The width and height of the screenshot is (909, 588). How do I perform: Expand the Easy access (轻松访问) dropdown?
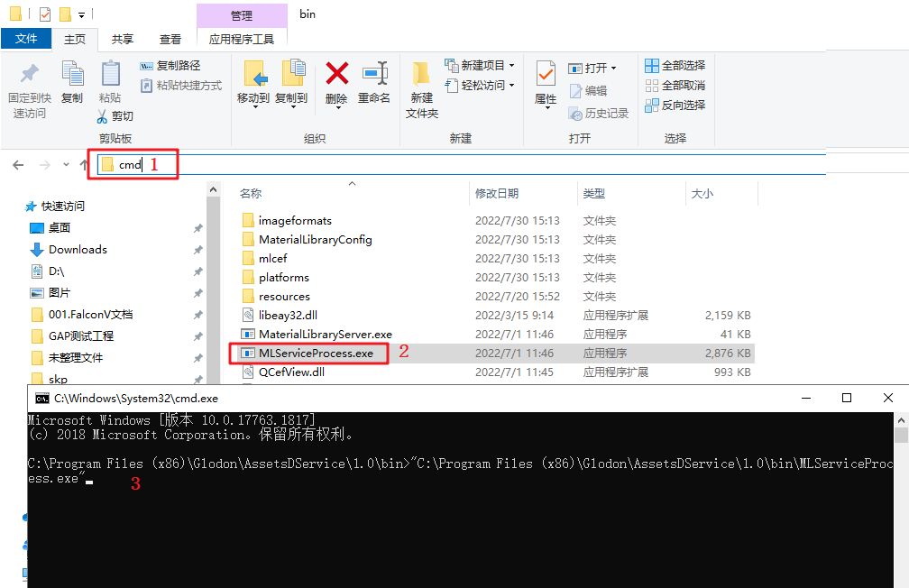pos(489,87)
